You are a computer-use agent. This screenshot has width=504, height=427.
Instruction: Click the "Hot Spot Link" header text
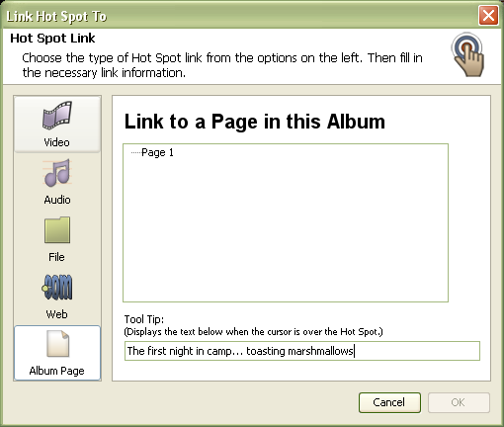pyautogui.click(x=52, y=39)
